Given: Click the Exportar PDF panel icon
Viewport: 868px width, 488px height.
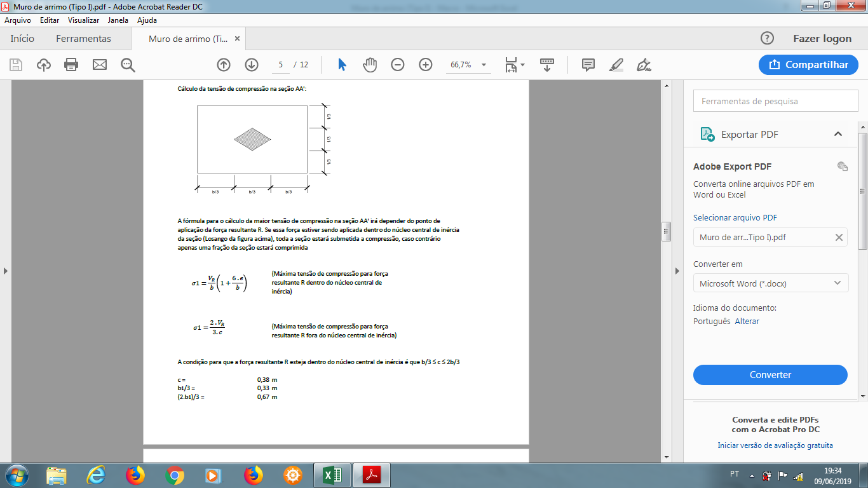Looking at the screenshot, I should coord(707,134).
